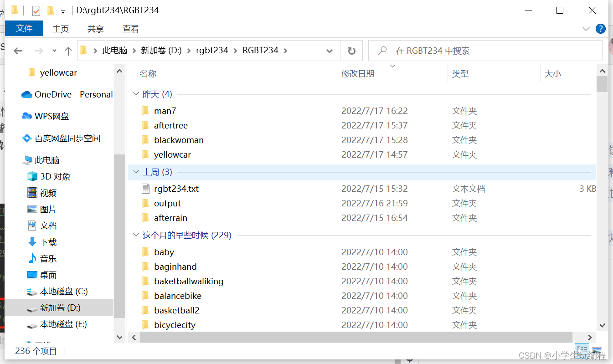The image size is (613, 364).
Task: Open the Explorer help icon
Action: 601,29
